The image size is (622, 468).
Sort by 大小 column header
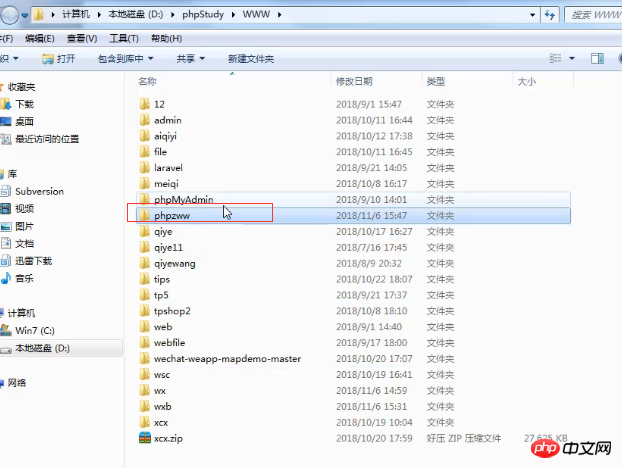pyautogui.click(x=527, y=81)
